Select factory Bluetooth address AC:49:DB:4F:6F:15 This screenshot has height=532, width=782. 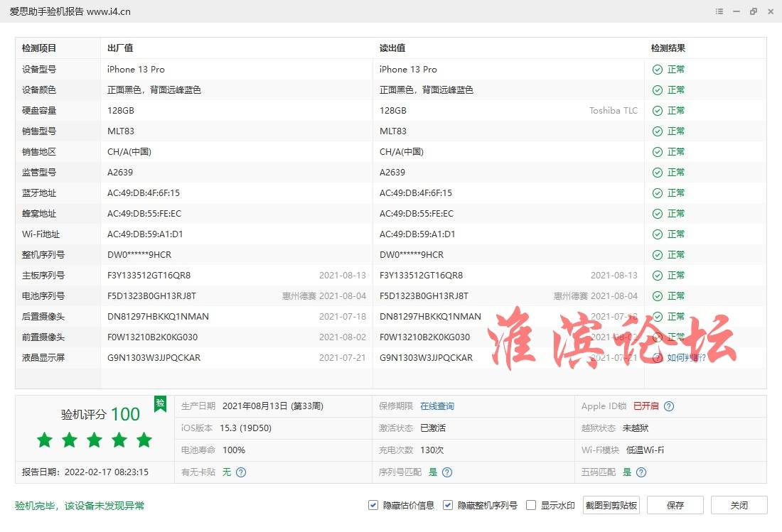(x=144, y=192)
